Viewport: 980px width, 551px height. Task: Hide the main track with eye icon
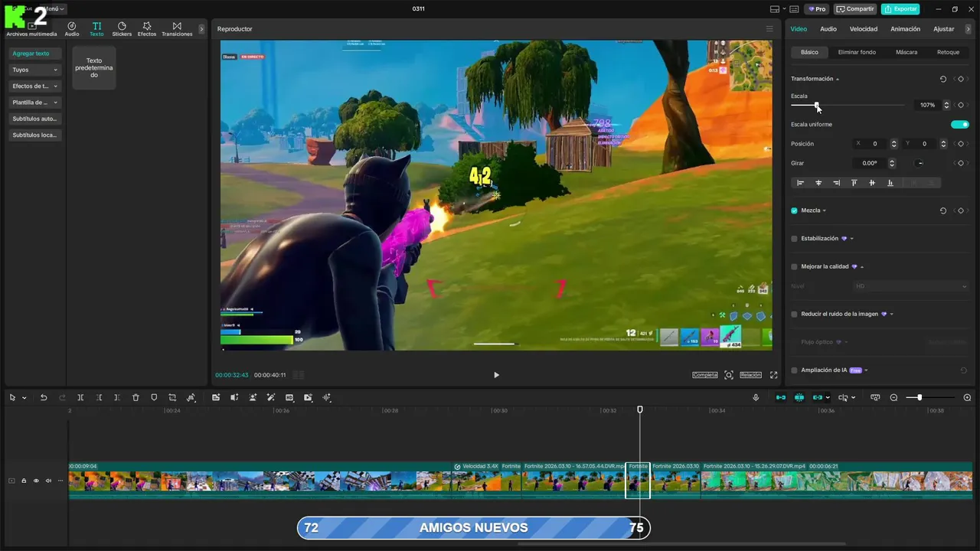(x=36, y=481)
